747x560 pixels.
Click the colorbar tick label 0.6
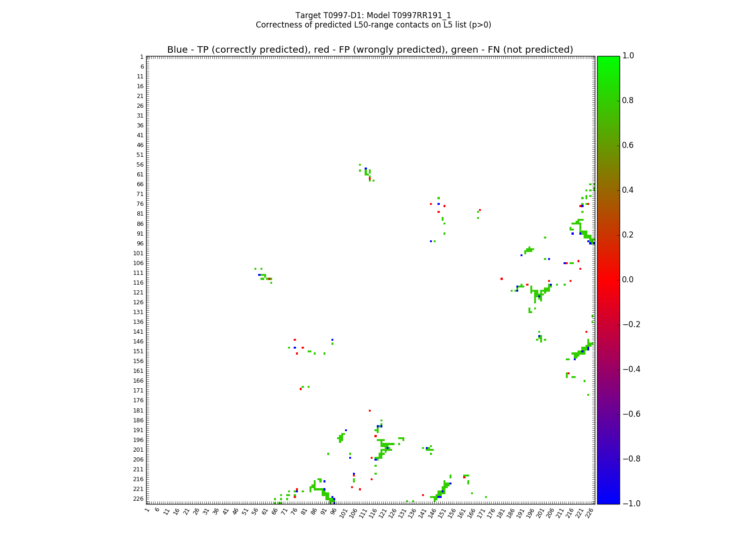tap(628, 145)
